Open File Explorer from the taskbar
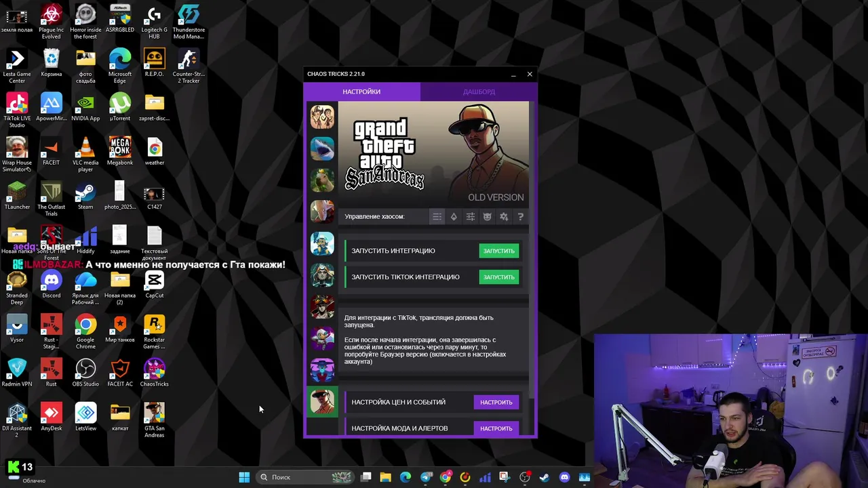 tap(385, 477)
